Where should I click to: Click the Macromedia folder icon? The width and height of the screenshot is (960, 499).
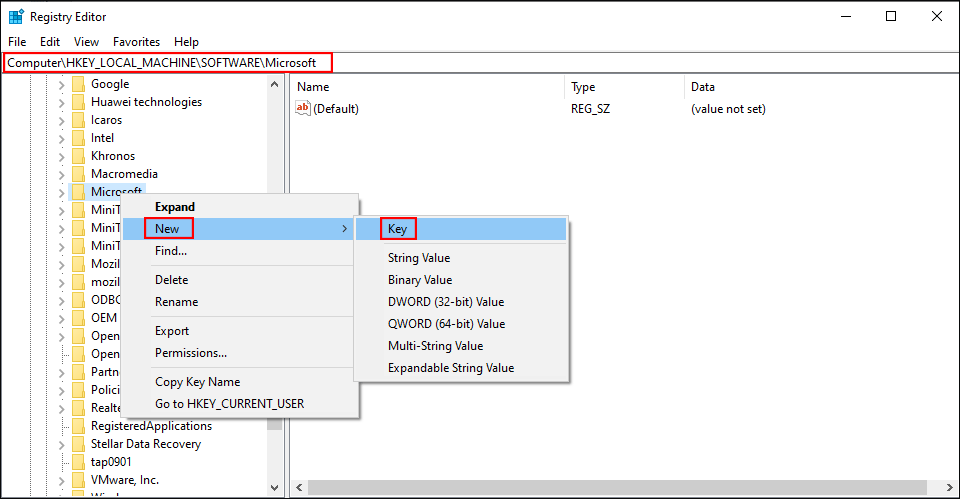(78, 174)
